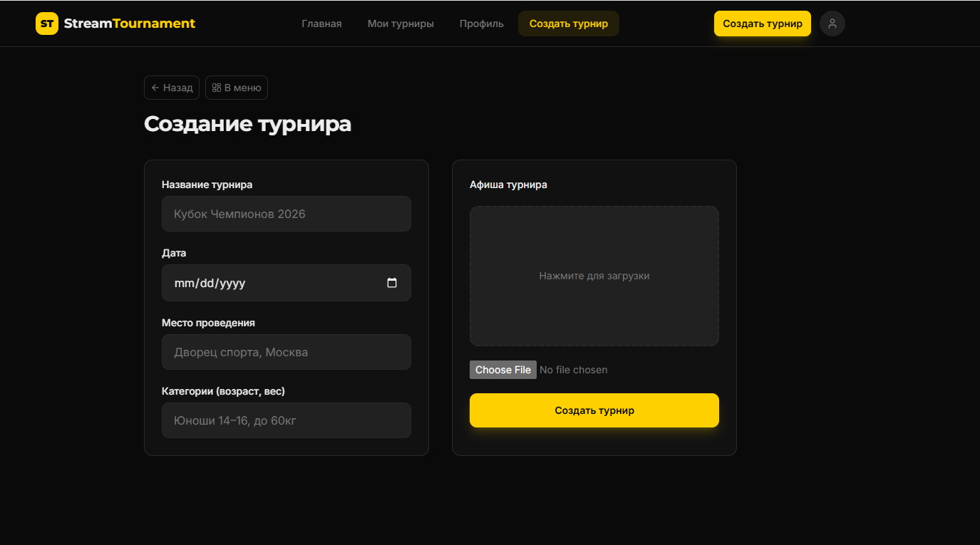Click the Choose File button

coord(503,370)
